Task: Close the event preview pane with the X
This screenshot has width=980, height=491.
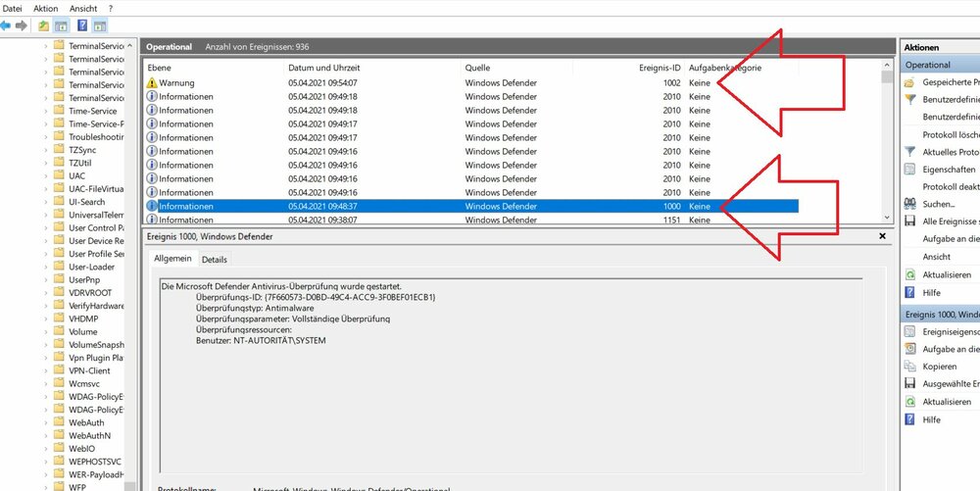Action: click(886, 236)
